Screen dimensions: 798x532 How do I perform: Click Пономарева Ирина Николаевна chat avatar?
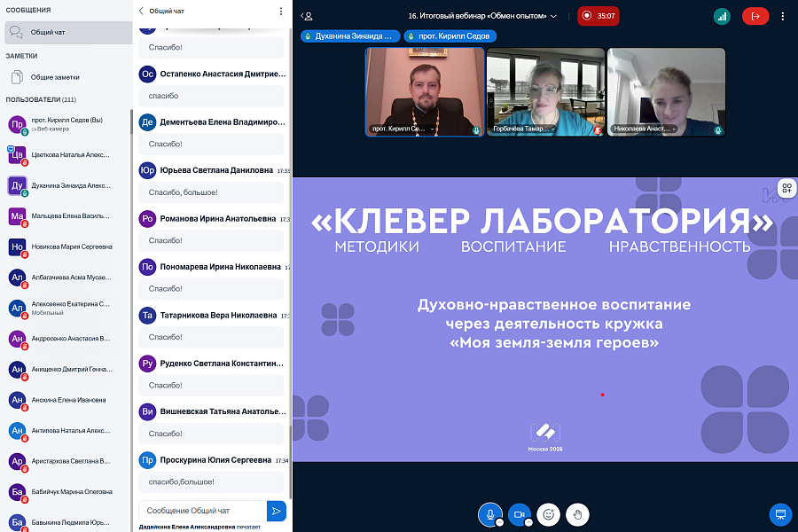(147, 267)
